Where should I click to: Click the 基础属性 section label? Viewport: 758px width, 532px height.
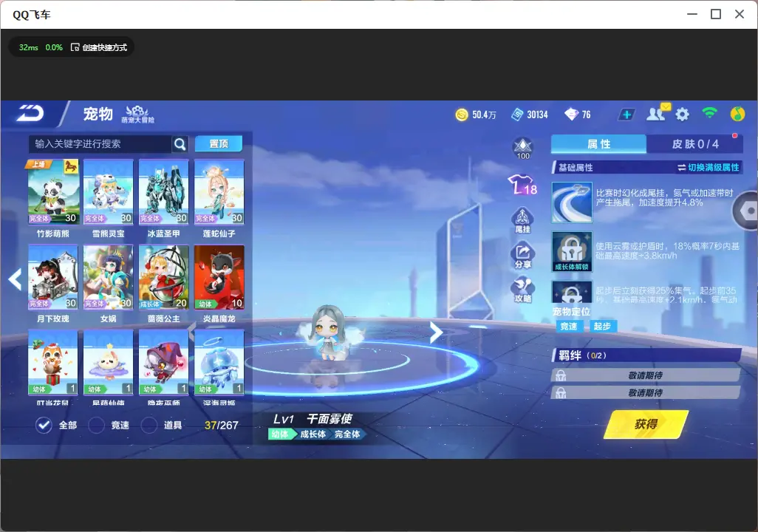tap(576, 167)
